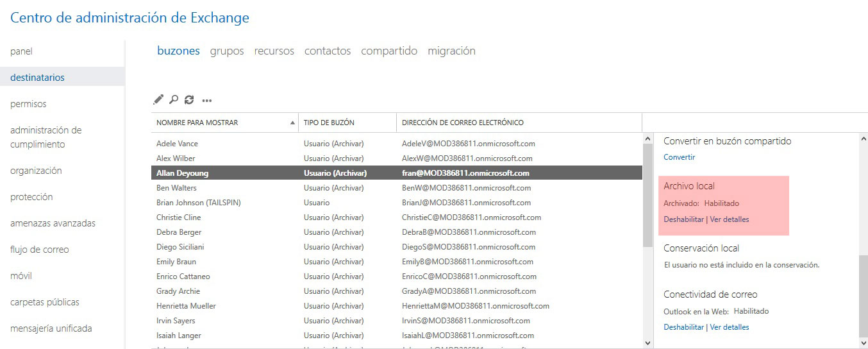Screen dimensions: 868x349
Task: Open carpetas públicas section
Action: click(45, 302)
